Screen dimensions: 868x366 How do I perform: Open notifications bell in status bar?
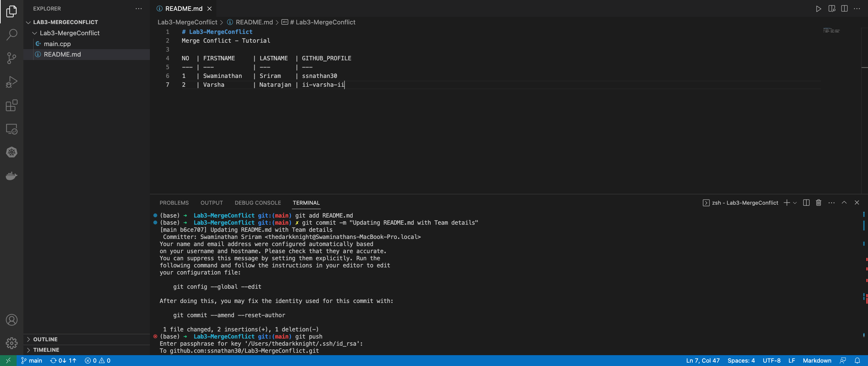[x=857, y=361]
